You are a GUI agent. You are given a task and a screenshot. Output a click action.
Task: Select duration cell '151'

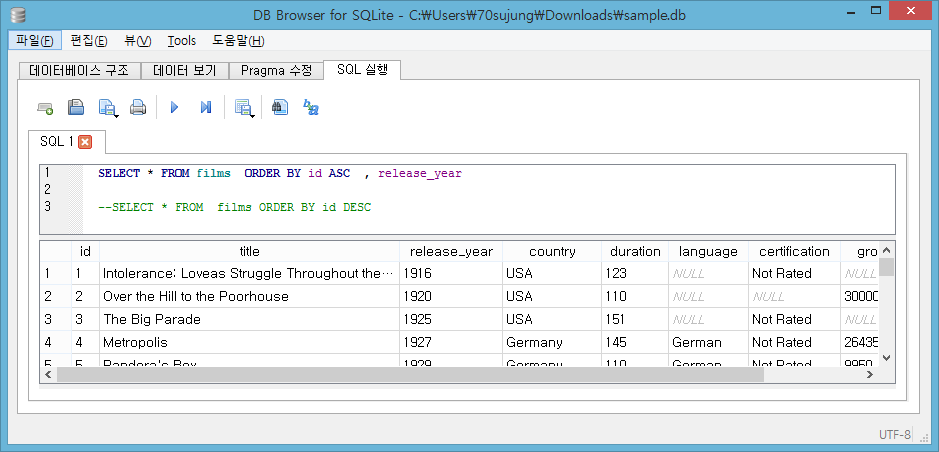point(635,320)
